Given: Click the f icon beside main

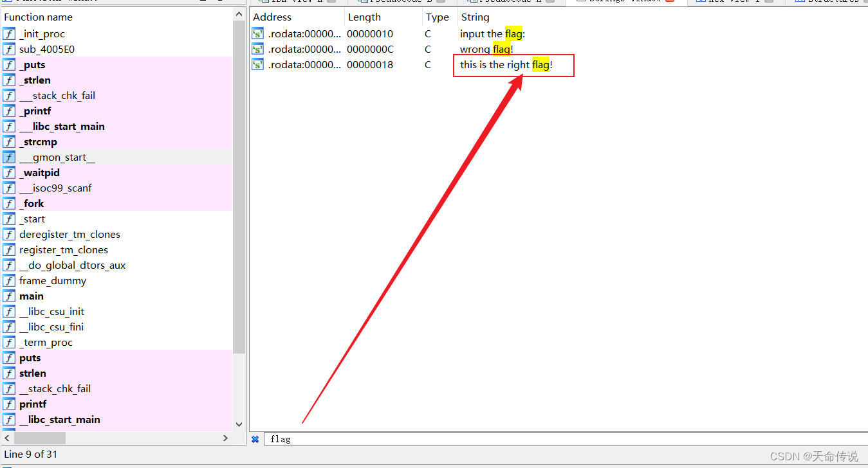Looking at the screenshot, I should pos(9,296).
